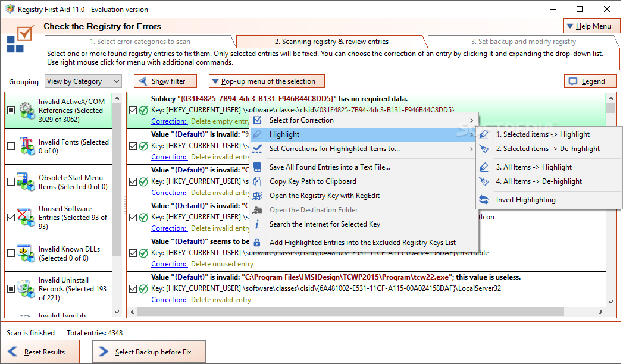Screen dimensions: 623x364
Task: Click the RegEdit icon in context menu
Action: point(258,196)
